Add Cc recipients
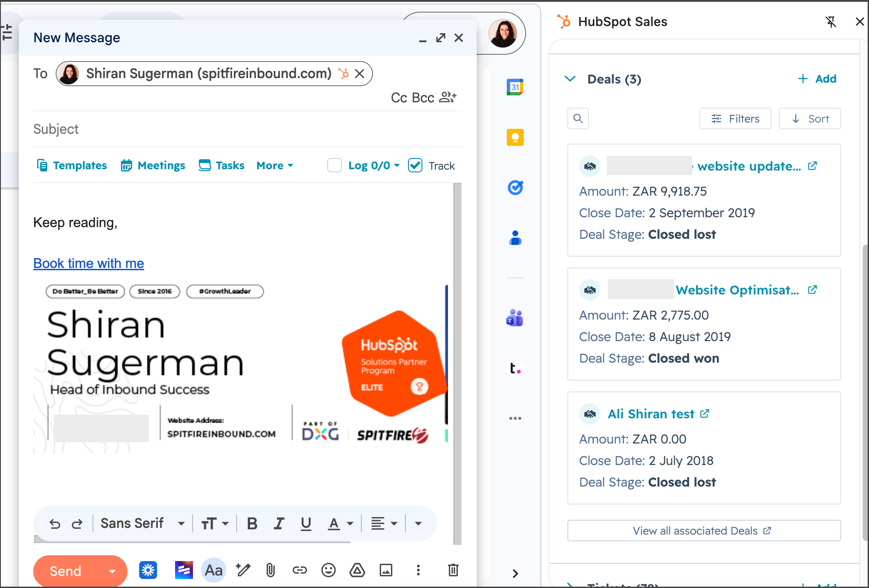 399,97
